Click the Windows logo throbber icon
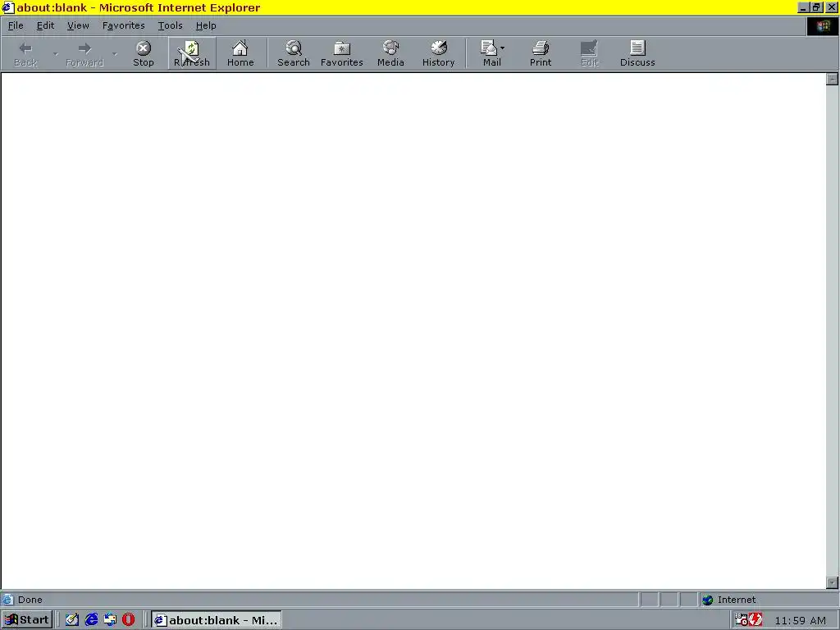 (823, 26)
